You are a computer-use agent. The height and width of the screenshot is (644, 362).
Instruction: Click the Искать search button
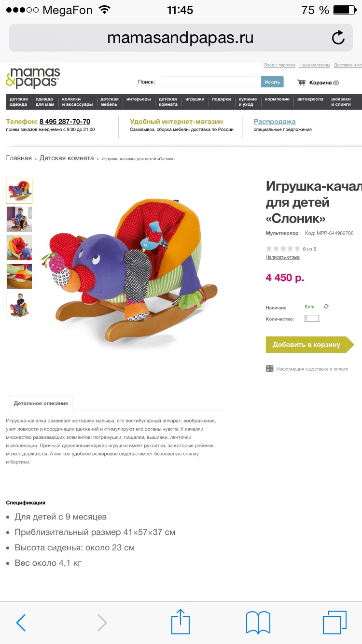[272, 82]
